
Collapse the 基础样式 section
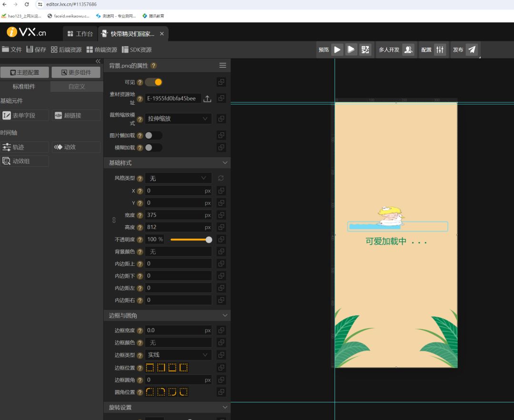(x=225, y=163)
